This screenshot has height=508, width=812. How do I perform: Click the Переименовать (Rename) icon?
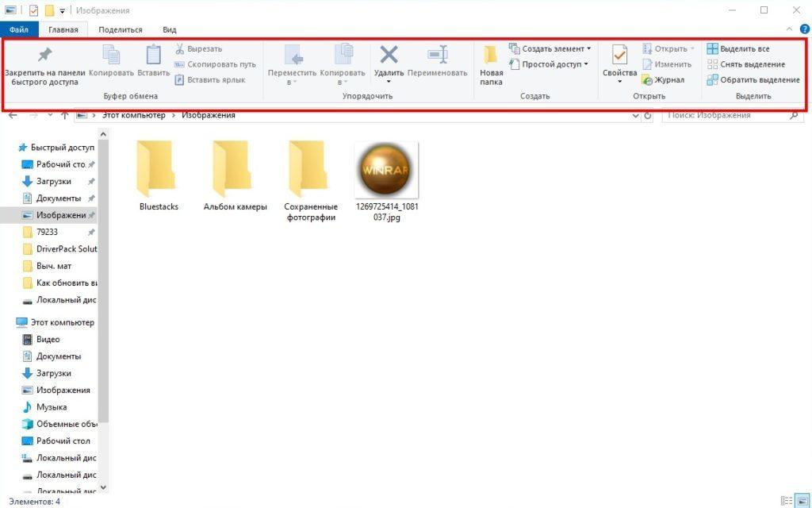[x=438, y=60]
